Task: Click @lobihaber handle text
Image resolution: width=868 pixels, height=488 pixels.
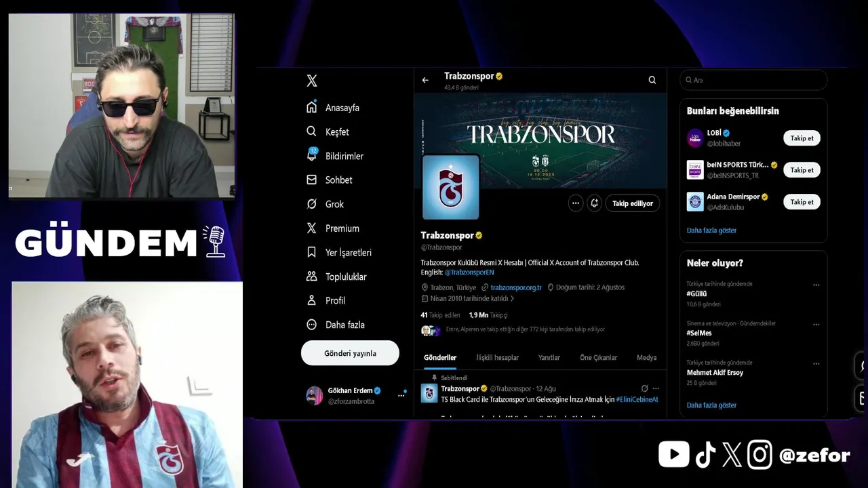Action: tap(724, 144)
